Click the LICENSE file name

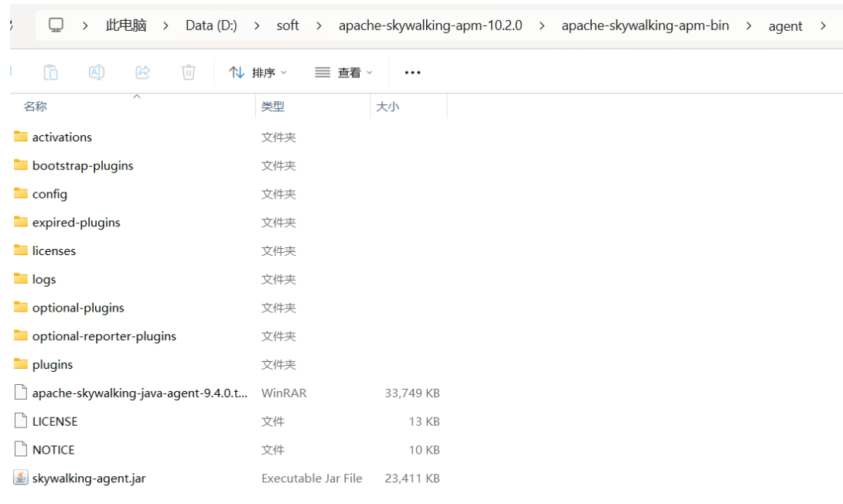[55, 422]
